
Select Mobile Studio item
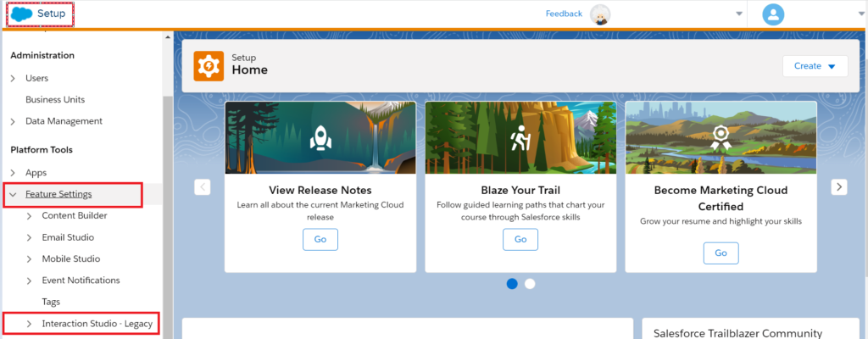click(71, 258)
